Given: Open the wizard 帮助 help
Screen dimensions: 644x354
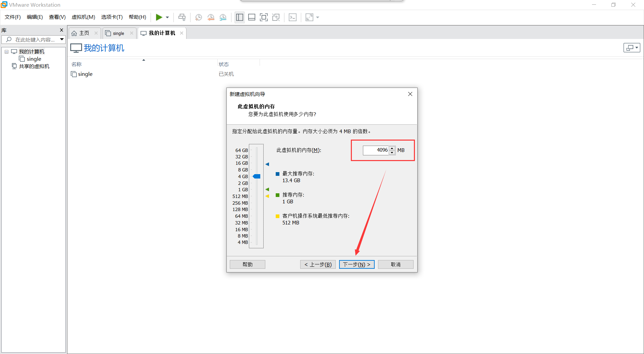Looking at the screenshot, I should pyautogui.click(x=247, y=264).
